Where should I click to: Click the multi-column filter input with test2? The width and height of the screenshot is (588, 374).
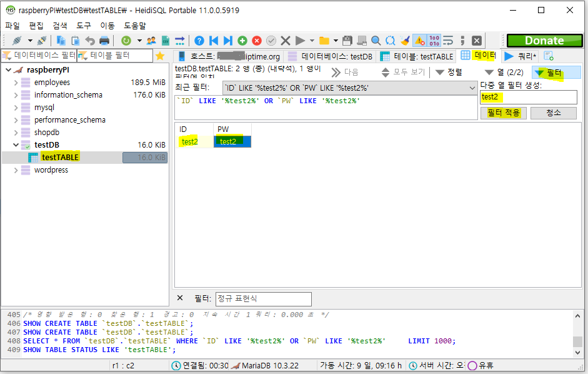pos(529,98)
